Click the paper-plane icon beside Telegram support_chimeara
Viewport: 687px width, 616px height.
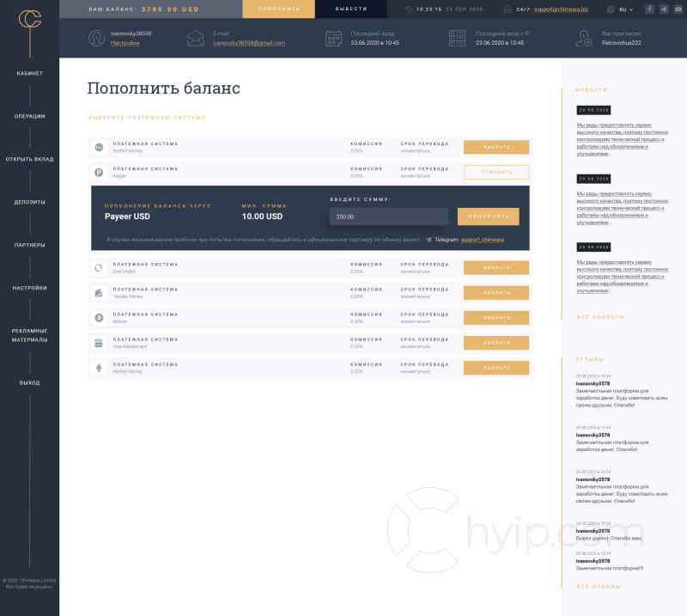[x=429, y=240]
